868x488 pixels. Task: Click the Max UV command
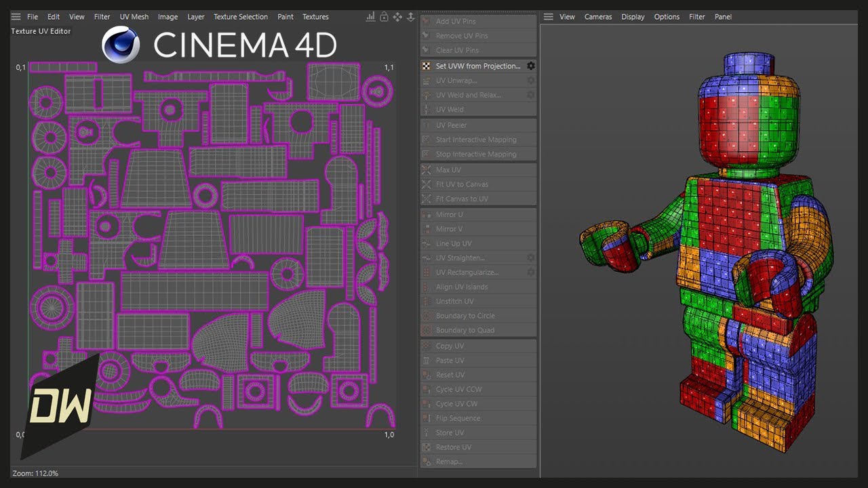pos(479,169)
